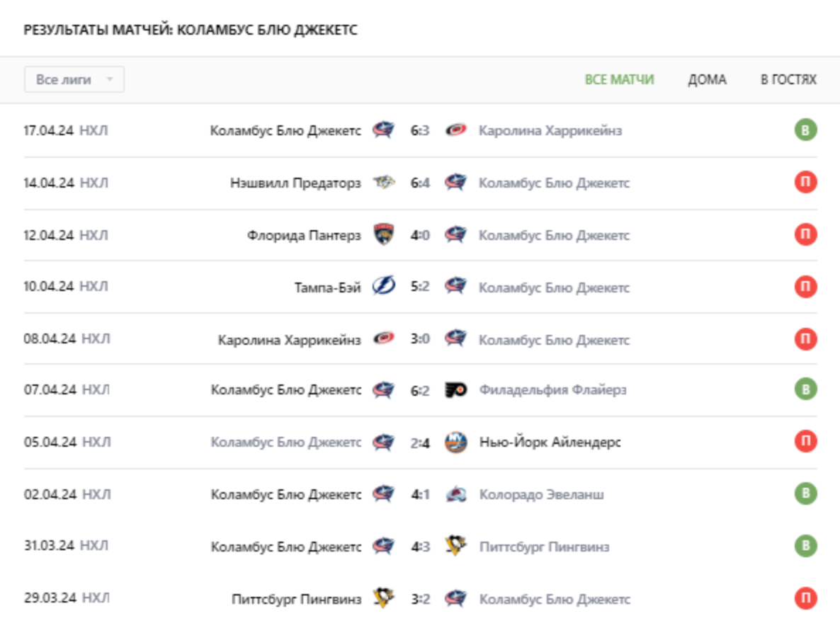Click the 6:2 score against Philadelphia
The width and height of the screenshot is (840, 633).
pyautogui.click(x=420, y=390)
